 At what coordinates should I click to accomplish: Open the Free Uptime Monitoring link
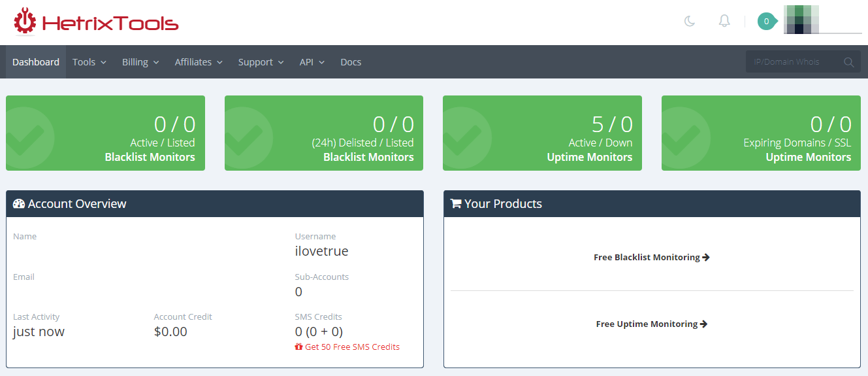[651, 324]
